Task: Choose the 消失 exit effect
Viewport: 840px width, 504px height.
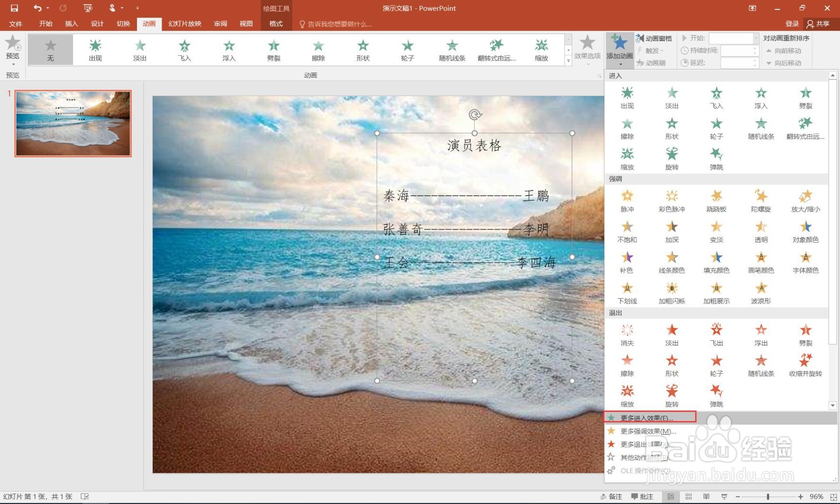Action: (627, 335)
